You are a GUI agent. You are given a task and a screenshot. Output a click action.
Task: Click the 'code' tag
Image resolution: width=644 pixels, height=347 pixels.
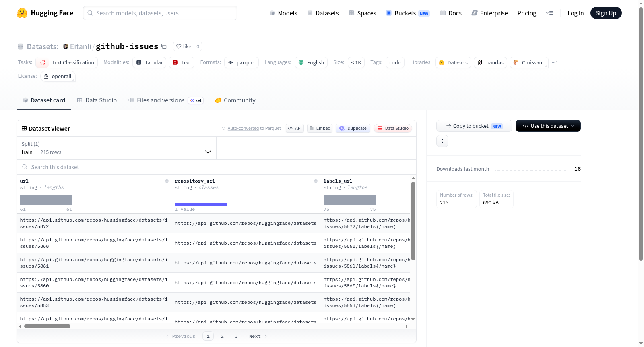coord(395,62)
